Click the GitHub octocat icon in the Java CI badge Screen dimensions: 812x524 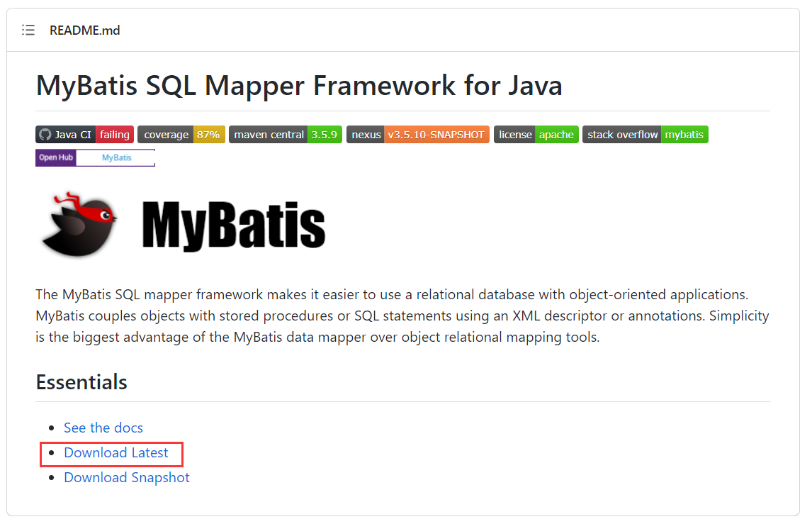[45, 135]
